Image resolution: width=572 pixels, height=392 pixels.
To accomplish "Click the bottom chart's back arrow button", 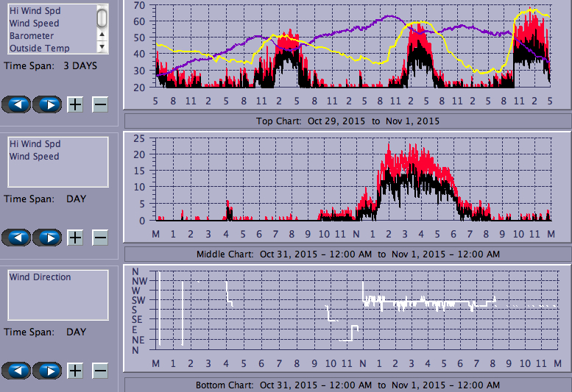I will click(x=16, y=370).
